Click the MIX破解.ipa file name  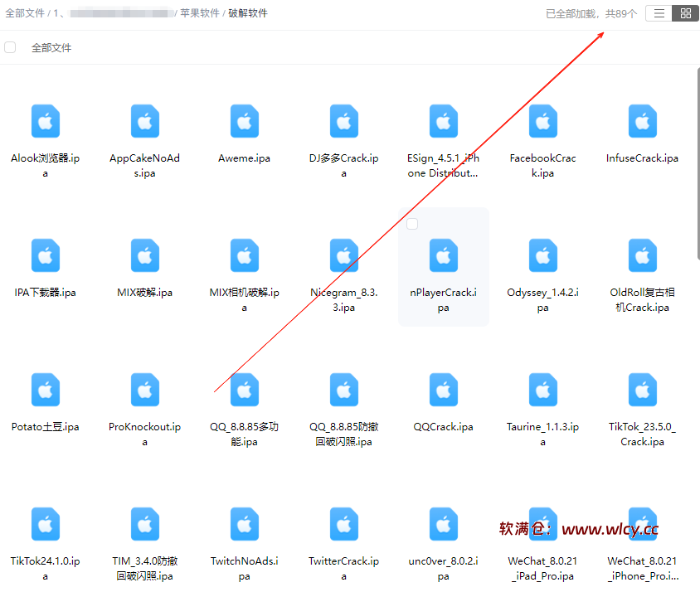point(144,293)
